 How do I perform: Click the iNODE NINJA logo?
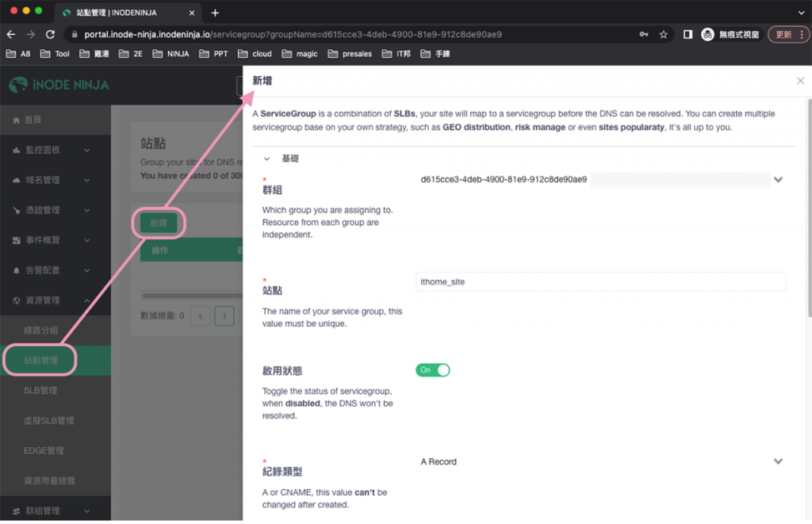pyautogui.click(x=59, y=85)
